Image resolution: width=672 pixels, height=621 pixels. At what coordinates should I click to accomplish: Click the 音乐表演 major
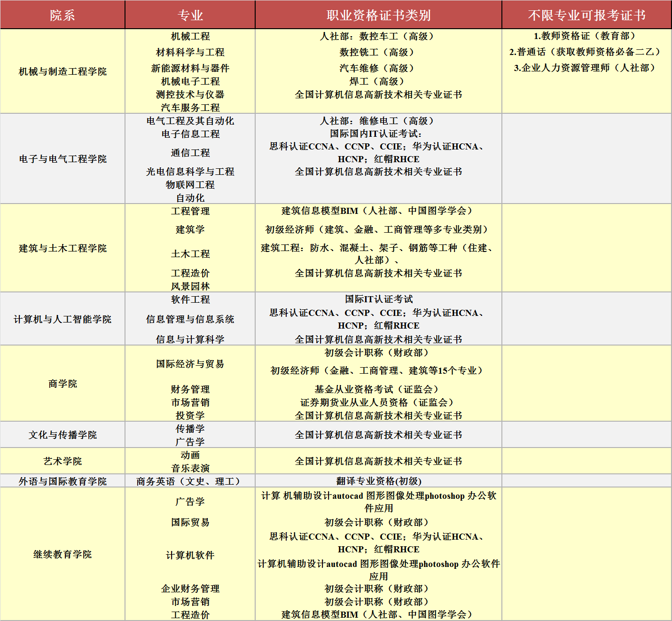(190, 468)
